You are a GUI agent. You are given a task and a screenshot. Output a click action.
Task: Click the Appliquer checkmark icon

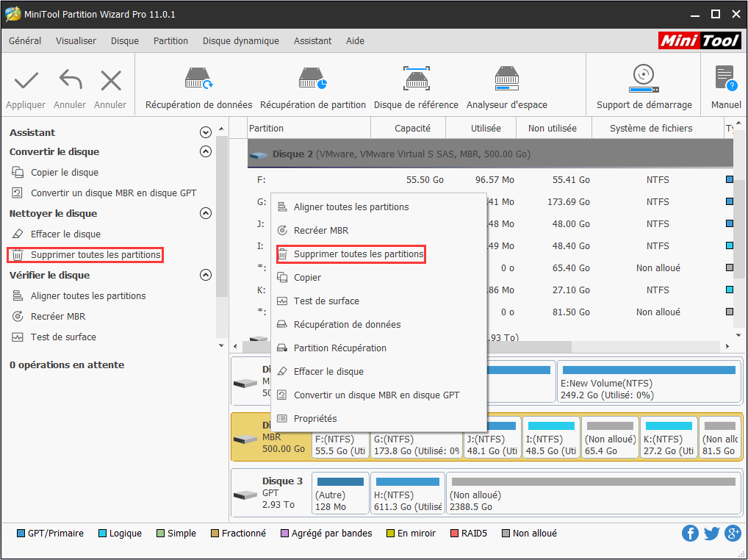pyautogui.click(x=26, y=80)
